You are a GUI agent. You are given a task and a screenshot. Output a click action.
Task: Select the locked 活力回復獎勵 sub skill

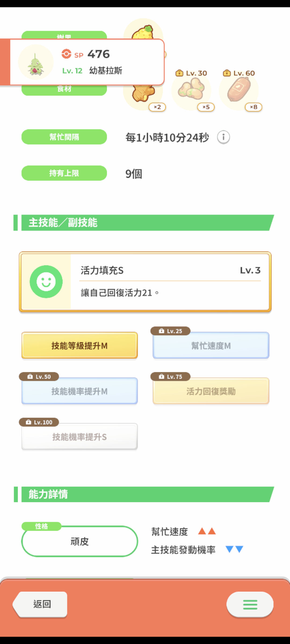[x=211, y=391]
